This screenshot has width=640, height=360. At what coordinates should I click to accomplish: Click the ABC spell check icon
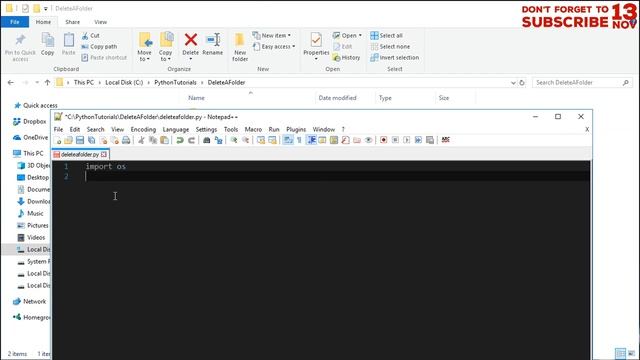pos(445,140)
